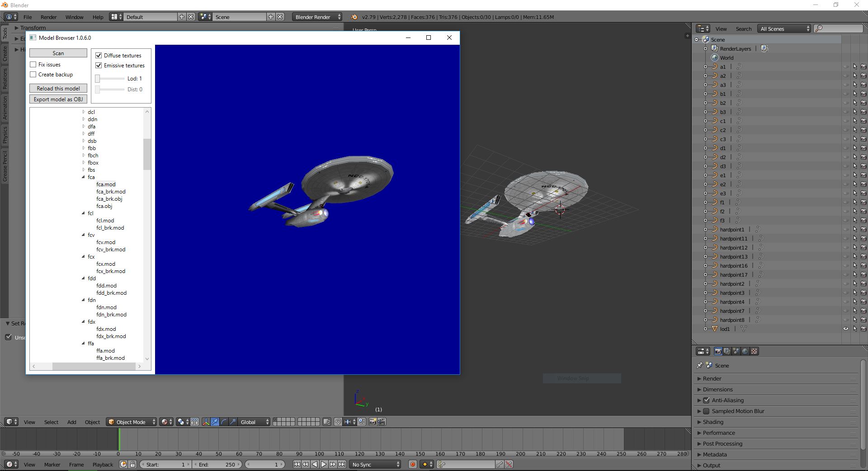
Task: Click the timeline record auto-keyframe button
Action: pos(412,464)
